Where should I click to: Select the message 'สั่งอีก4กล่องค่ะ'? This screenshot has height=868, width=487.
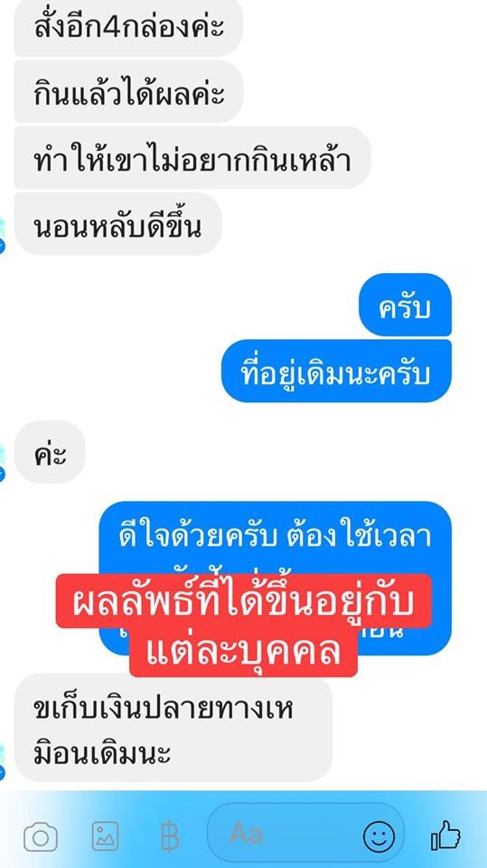(x=128, y=28)
